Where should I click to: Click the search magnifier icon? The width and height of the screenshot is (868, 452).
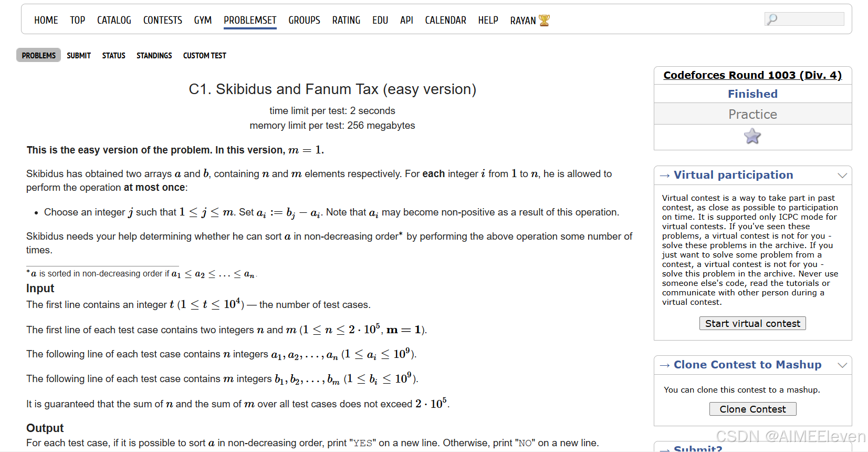tap(772, 19)
